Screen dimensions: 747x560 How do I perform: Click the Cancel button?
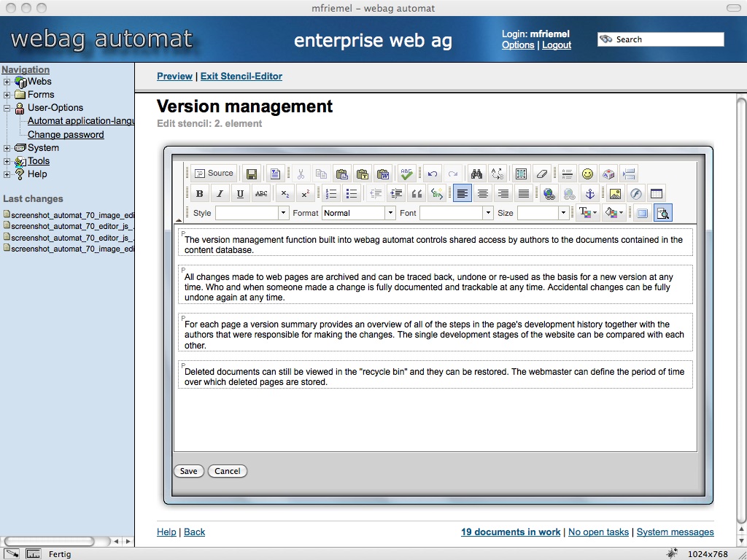(228, 471)
